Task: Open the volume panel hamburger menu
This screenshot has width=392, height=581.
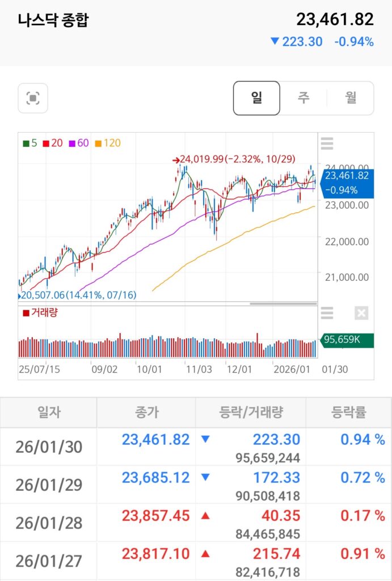Action: [x=327, y=313]
